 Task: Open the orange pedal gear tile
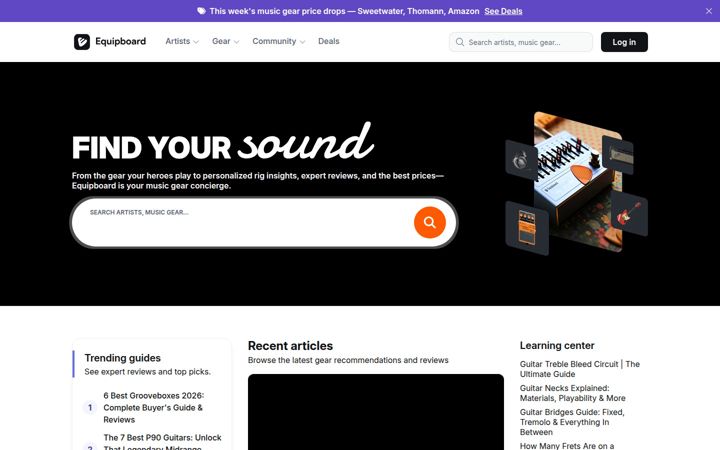point(527,228)
